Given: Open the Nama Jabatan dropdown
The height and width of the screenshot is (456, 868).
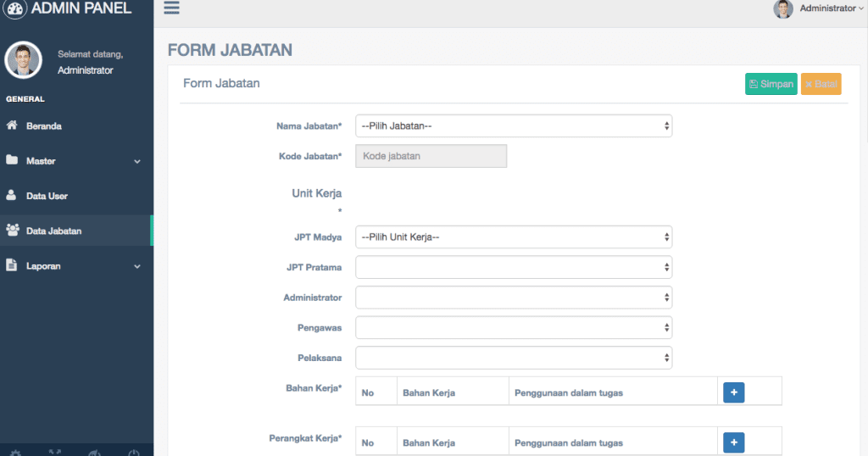Looking at the screenshot, I should [514, 126].
